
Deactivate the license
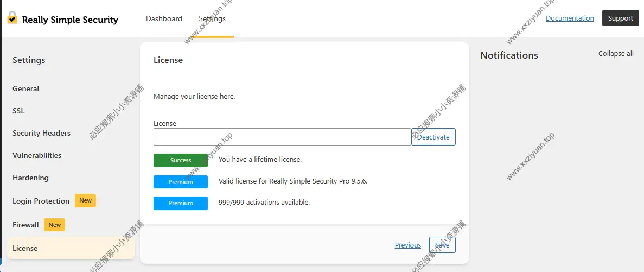coord(433,137)
